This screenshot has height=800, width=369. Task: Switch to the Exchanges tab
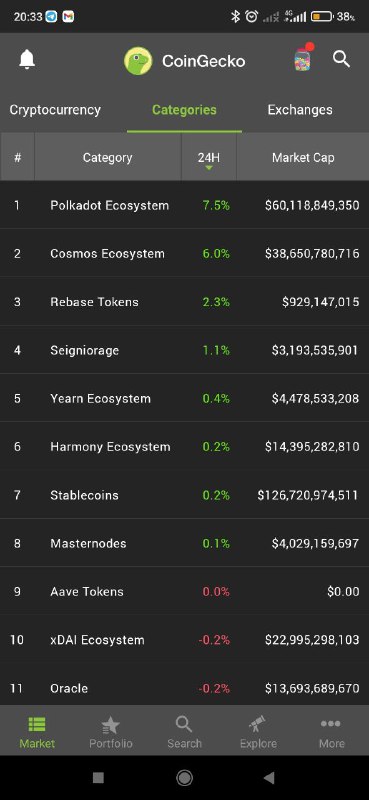(x=300, y=110)
